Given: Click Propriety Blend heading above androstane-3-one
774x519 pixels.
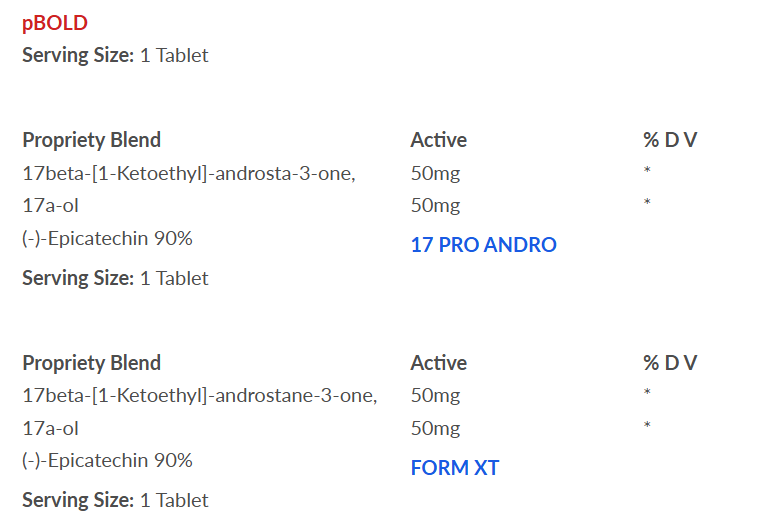Looking at the screenshot, I should tap(92, 363).
